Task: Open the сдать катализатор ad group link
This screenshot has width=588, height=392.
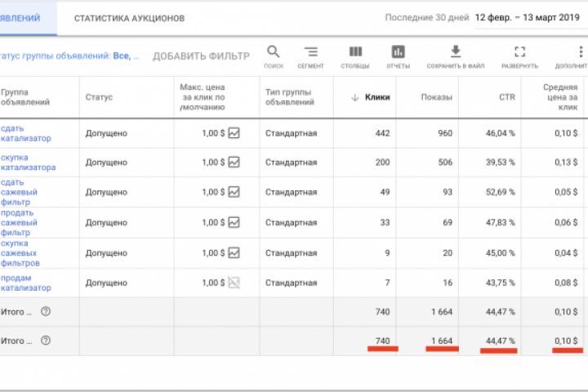Action: pyautogui.click(x=25, y=133)
